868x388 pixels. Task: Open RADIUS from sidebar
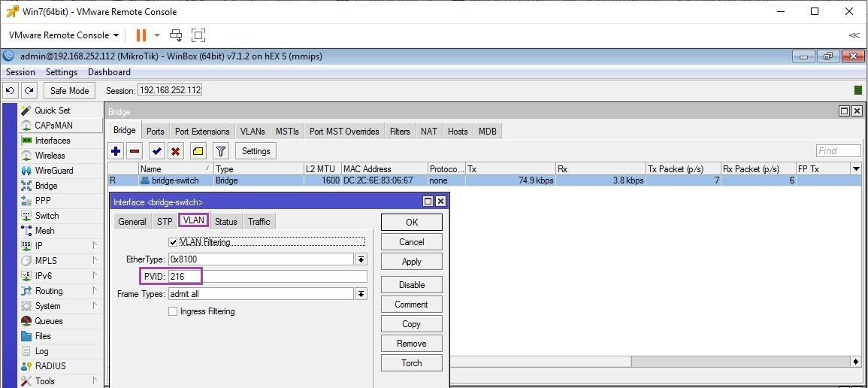coord(50,366)
